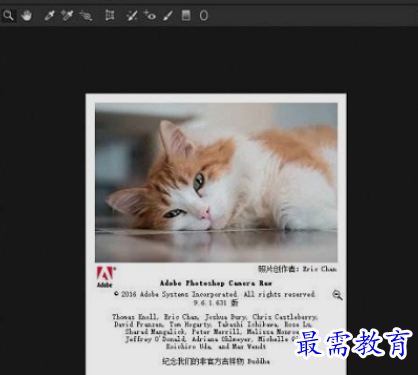
Task: Select the Hand tool
Action: pyautogui.click(x=26, y=15)
